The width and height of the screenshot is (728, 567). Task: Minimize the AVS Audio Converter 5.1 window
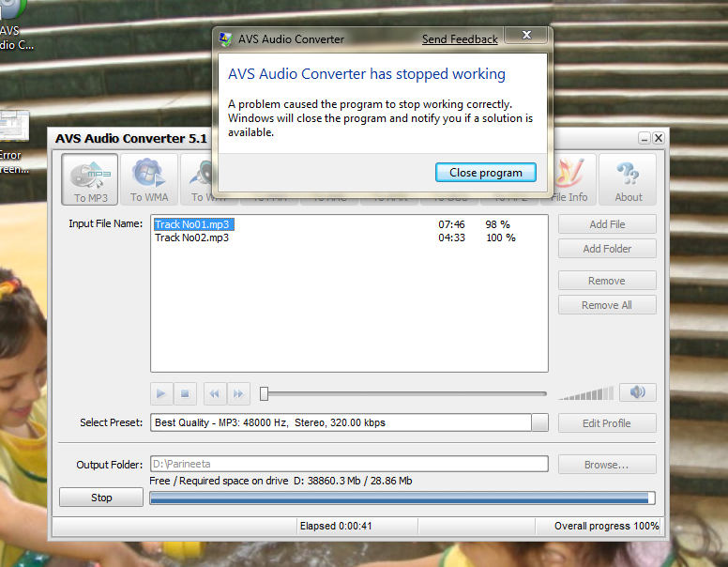[x=644, y=138]
